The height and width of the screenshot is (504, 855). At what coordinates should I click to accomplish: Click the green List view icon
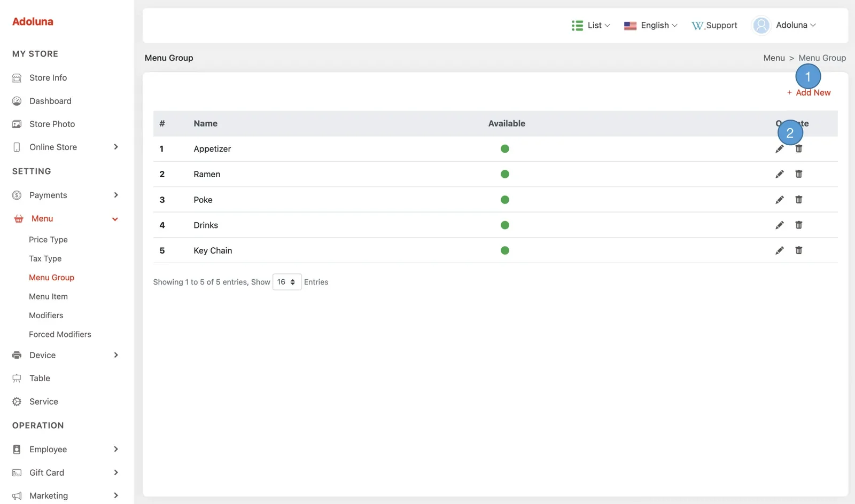(x=577, y=26)
